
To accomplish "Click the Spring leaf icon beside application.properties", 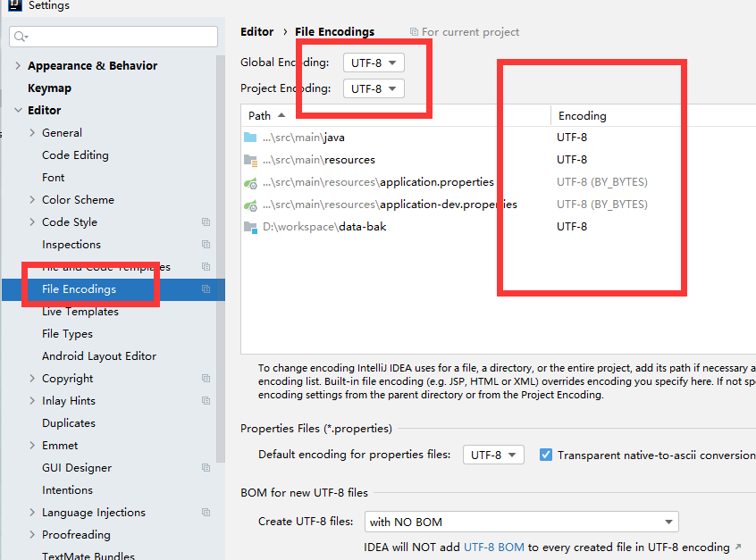I will pyautogui.click(x=249, y=181).
